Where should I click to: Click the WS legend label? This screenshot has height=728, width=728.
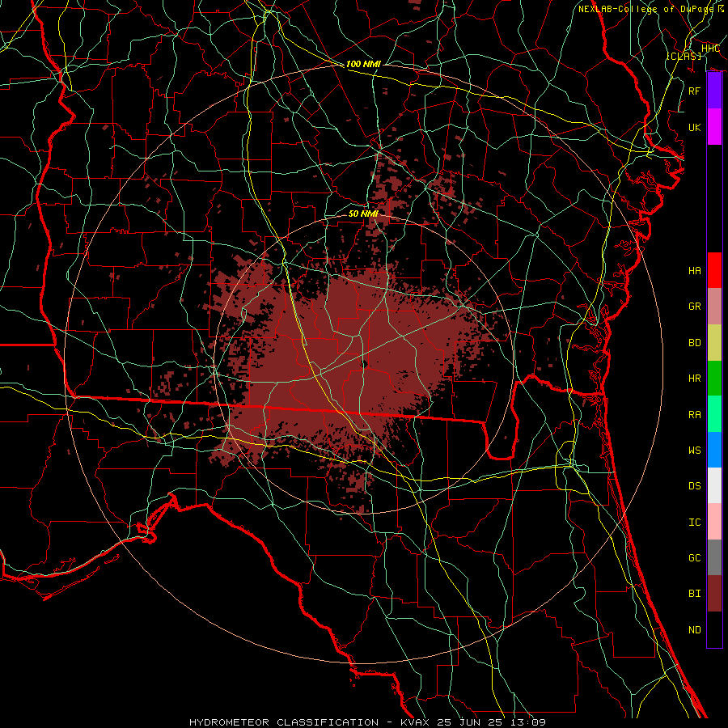(x=694, y=450)
